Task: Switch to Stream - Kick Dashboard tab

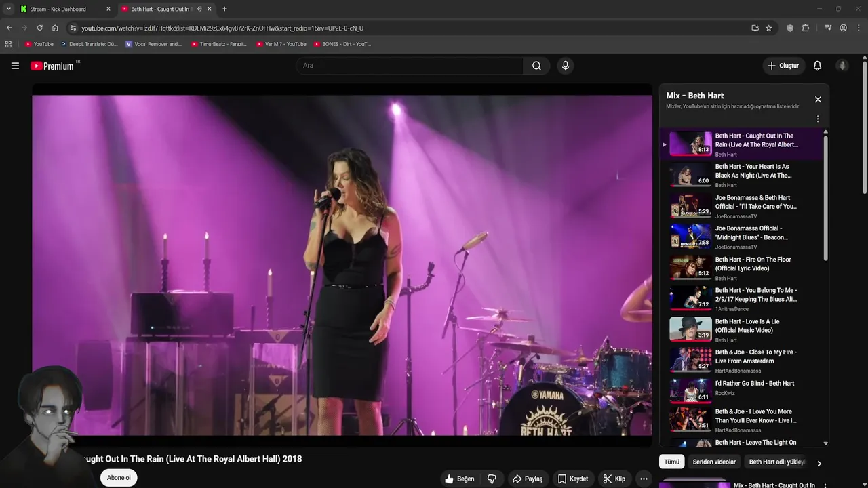Action: click(x=64, y=9)
